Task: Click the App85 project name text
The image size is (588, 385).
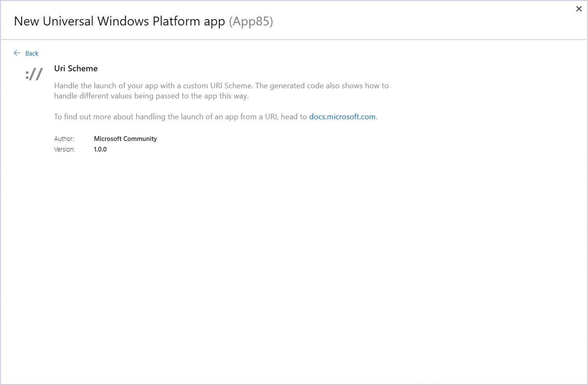Action: pyautogui.click(x=251, y=21)
